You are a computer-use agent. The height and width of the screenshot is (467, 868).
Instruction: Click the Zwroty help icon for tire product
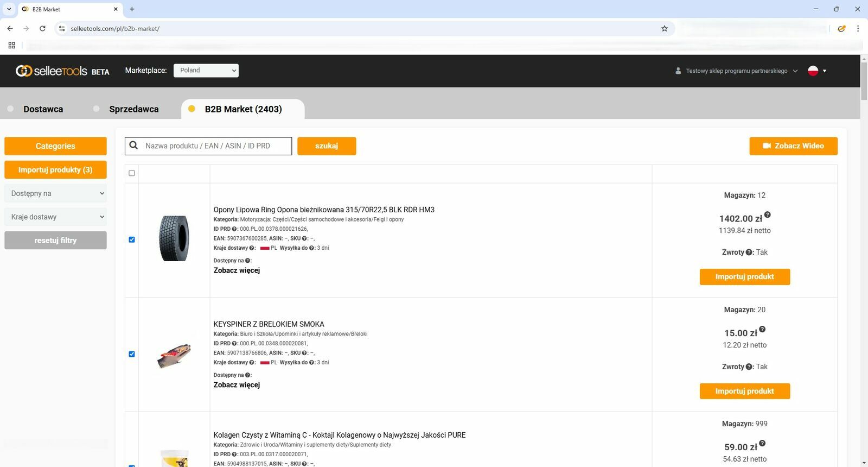(749, 253)
